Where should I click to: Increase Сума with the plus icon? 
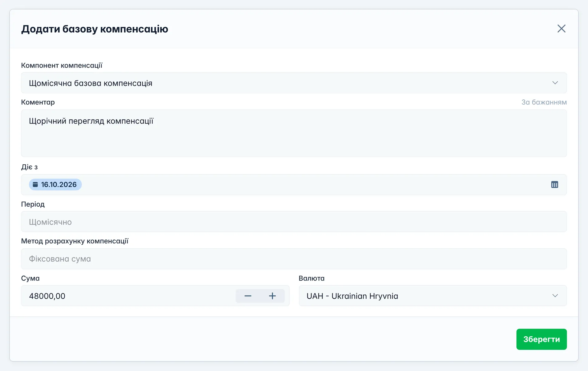pyautogui.click(x=272, y=296)
